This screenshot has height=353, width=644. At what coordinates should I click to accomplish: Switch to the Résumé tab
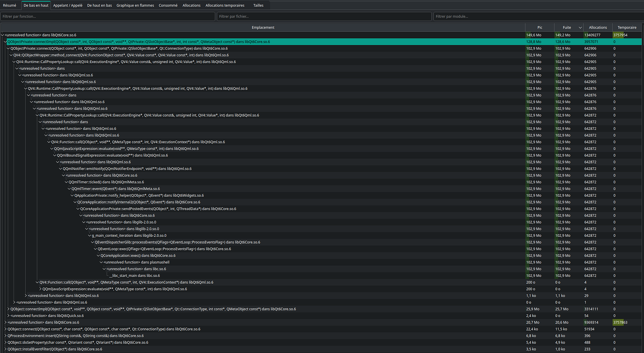click(x=10, y=5)
